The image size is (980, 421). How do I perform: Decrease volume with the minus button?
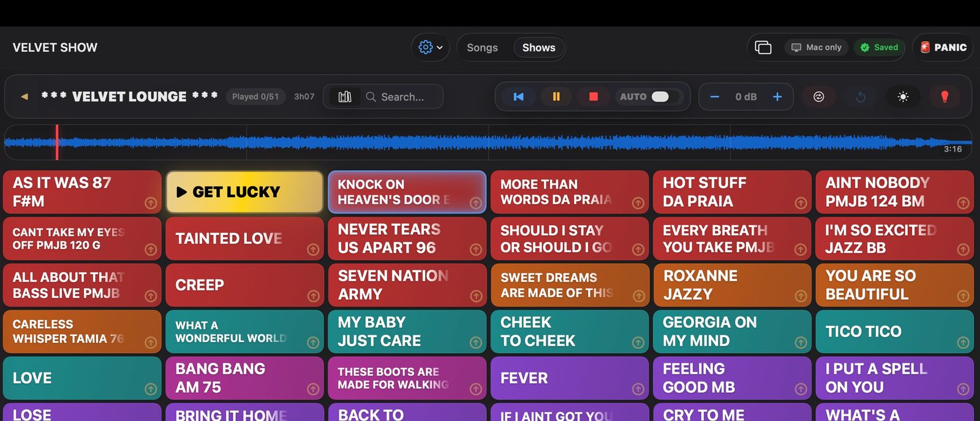(x=714, y=97)
